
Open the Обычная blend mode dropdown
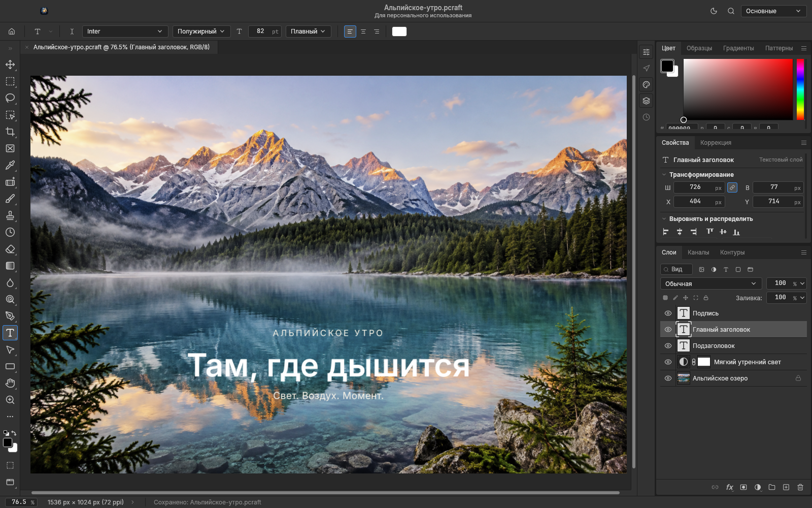(711, 283)
